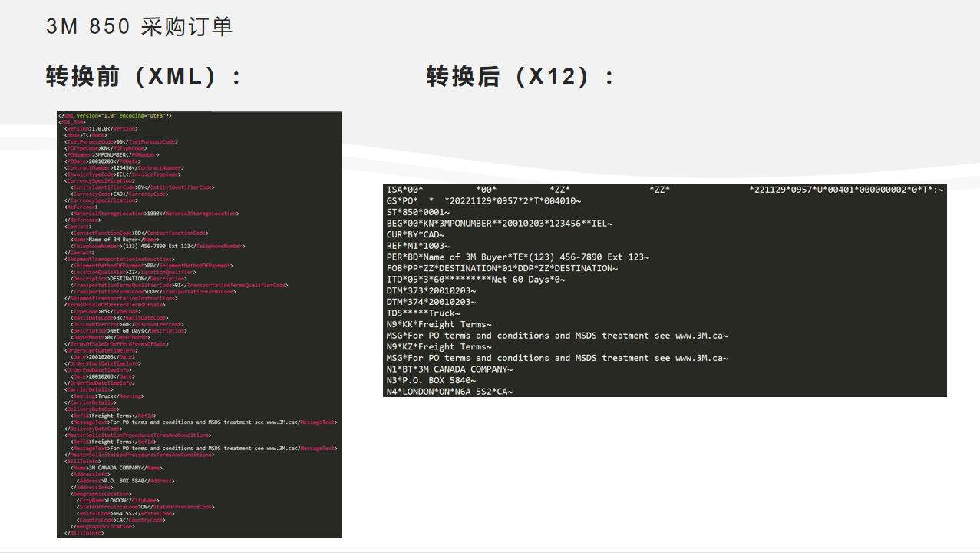Click the <EntityIdentifierCode>BY XML line
The height and width of the screenshot is (553, 980).
pos(143,187)
